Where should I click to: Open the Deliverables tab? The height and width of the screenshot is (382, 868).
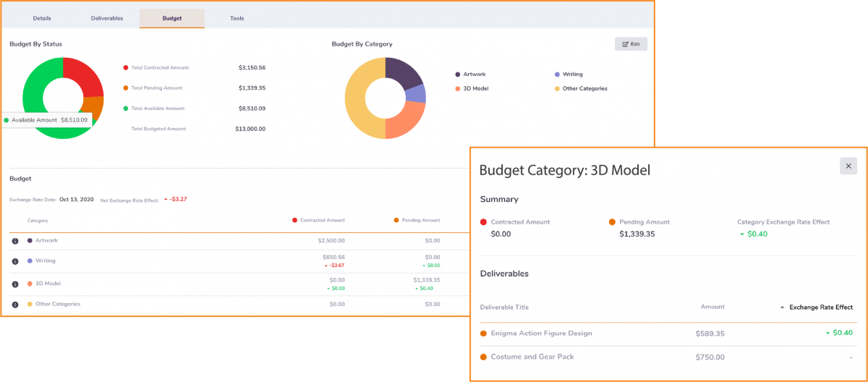click(x=106, y=18)
